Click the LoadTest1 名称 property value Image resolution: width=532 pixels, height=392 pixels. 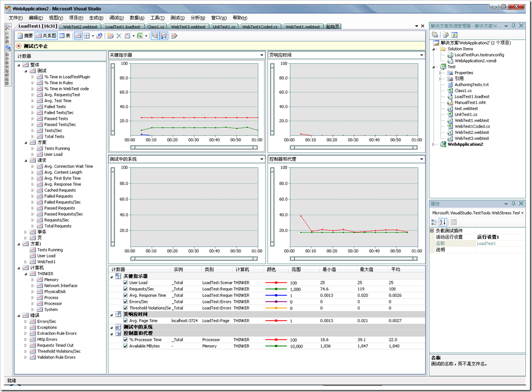tap(500, 243)
